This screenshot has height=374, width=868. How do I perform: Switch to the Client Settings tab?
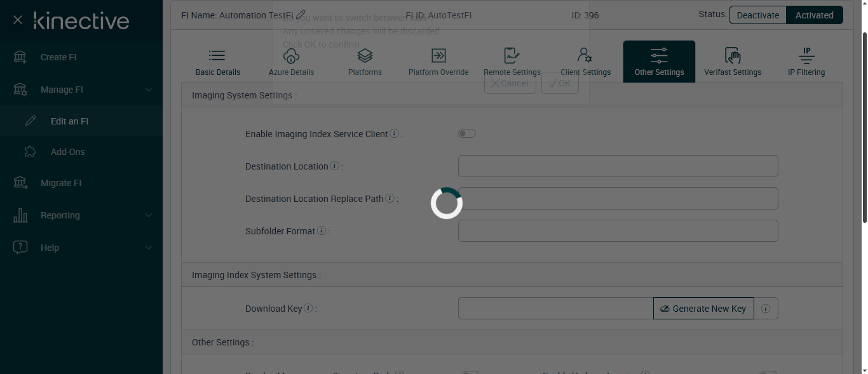pyautogui.click(x=586, y=62)
